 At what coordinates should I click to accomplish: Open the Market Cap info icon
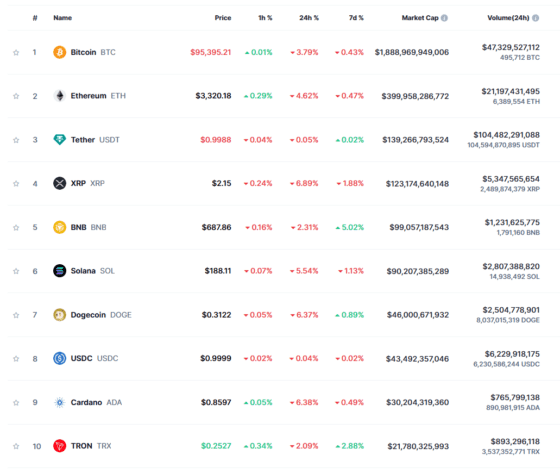coord(444,18)
